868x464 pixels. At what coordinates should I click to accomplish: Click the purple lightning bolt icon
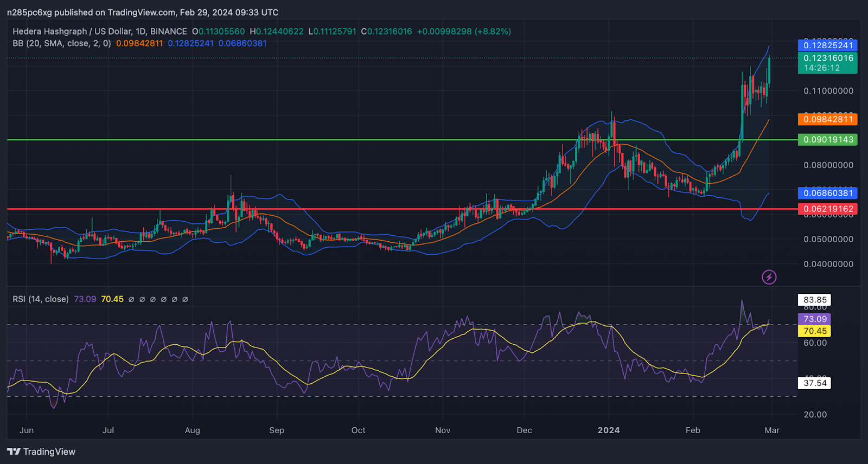(769, 277)
